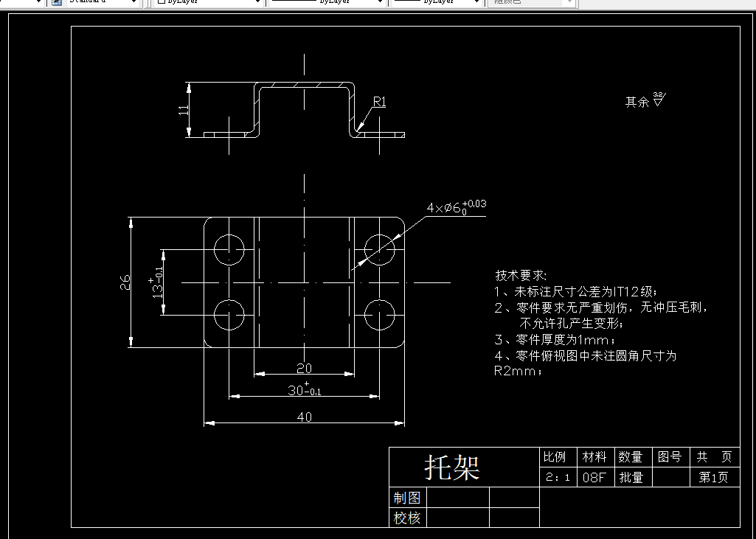Click the 08F material cell
The width and height of the screenshot is (756, 539).
click(595, 477)
